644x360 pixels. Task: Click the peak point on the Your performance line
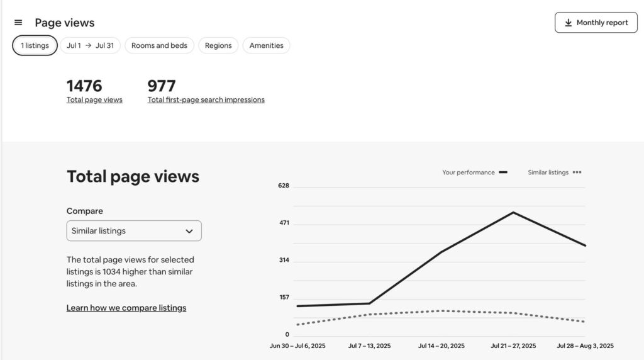coord(513,212)
